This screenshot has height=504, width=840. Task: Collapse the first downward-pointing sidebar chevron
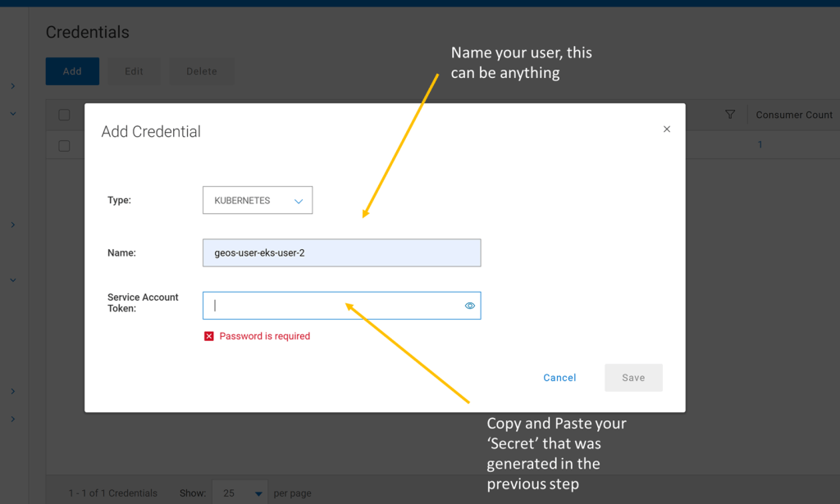[13, 114]
